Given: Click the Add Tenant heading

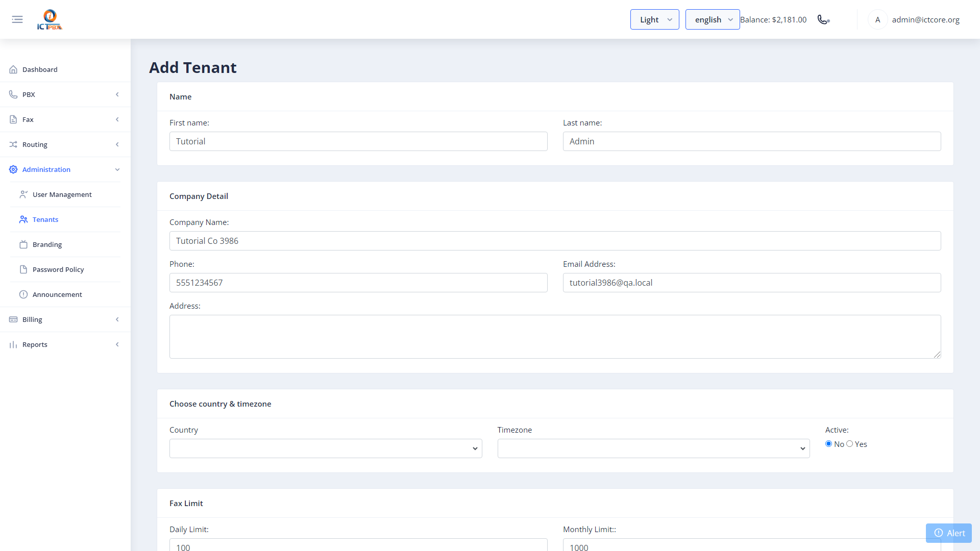Looking at the screenshot, I should point(193,67).
